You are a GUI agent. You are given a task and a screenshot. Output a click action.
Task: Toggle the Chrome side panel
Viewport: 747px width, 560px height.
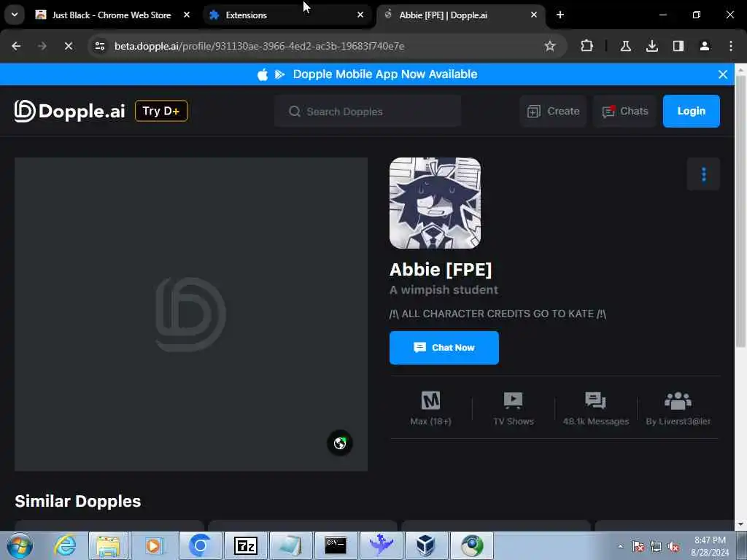[678, 46]
